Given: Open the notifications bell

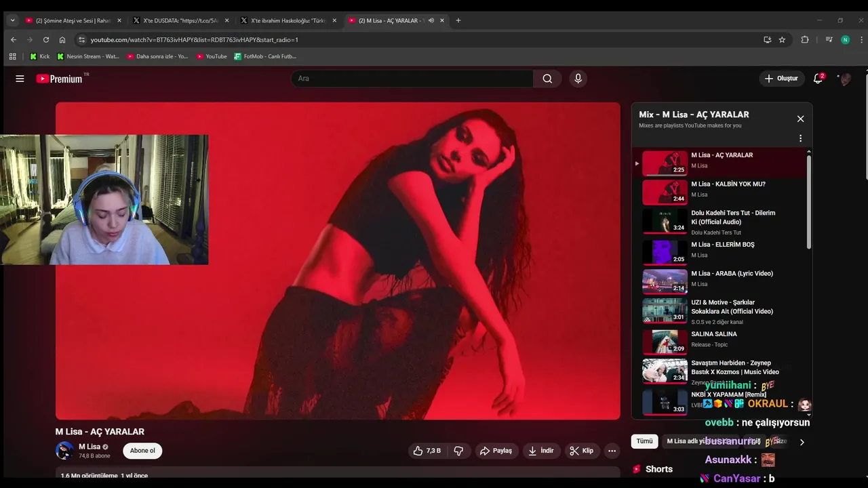Looking at the screenshot, I should tap(818, 79).
